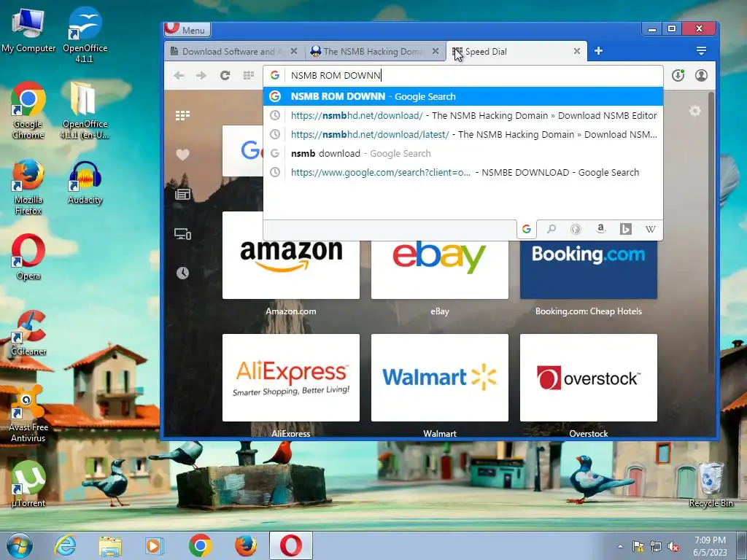Select My Computer desktop icon
747x560 pixels.
(28, 31)
